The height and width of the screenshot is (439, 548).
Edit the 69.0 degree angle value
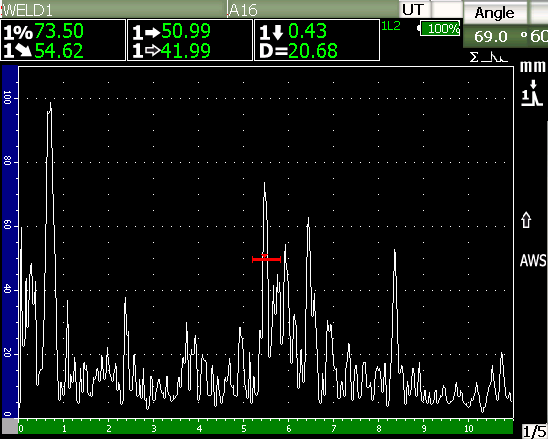coord(495,36)
